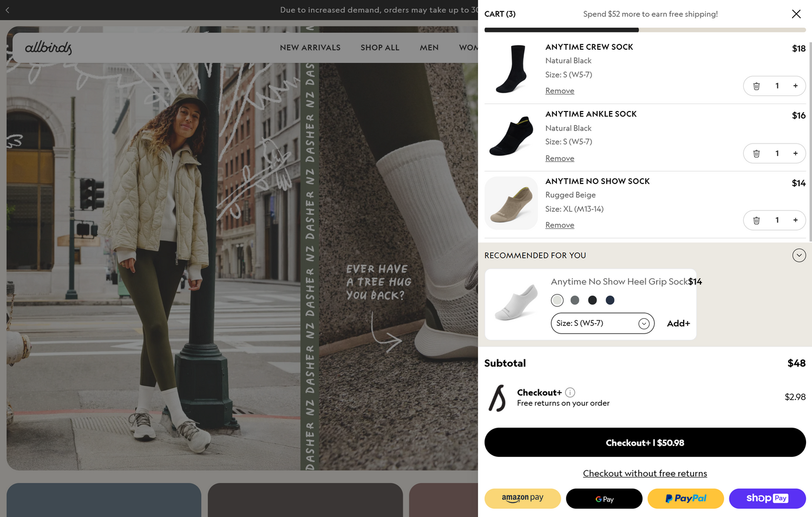The image size is (812, 517).
Task: Click trash icon for Anytime Crew Sock
Action: [756, 86]
